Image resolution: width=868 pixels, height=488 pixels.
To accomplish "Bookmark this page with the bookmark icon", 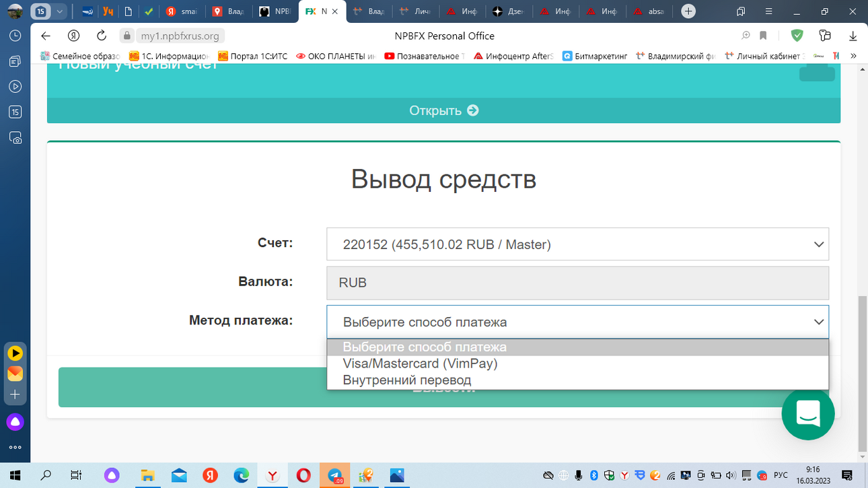I will (x=763, y=36).
